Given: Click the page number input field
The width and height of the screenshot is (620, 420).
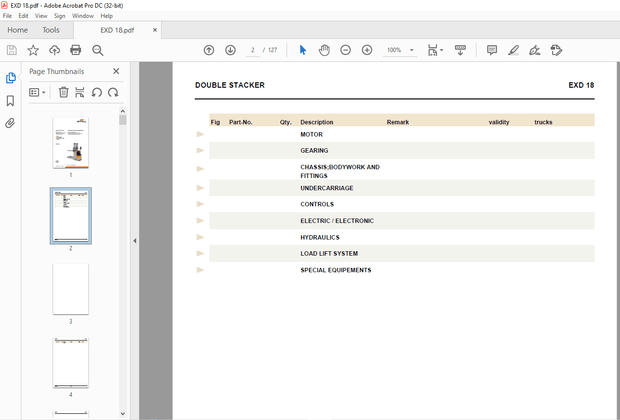Looking at the screenshot, I should click(x=253, y=50).
